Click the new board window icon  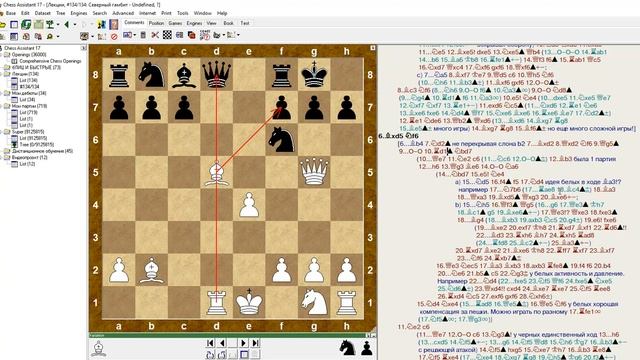[14, 24]
